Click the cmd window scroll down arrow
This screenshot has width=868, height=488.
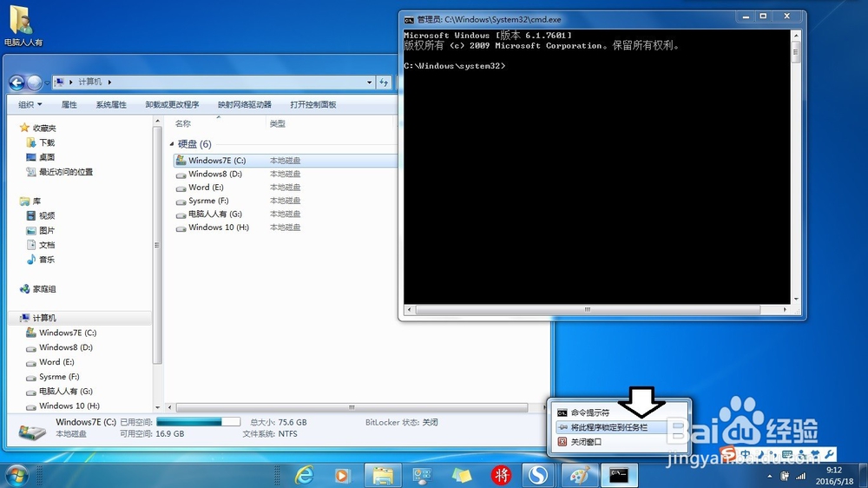[x=796, y=299]
